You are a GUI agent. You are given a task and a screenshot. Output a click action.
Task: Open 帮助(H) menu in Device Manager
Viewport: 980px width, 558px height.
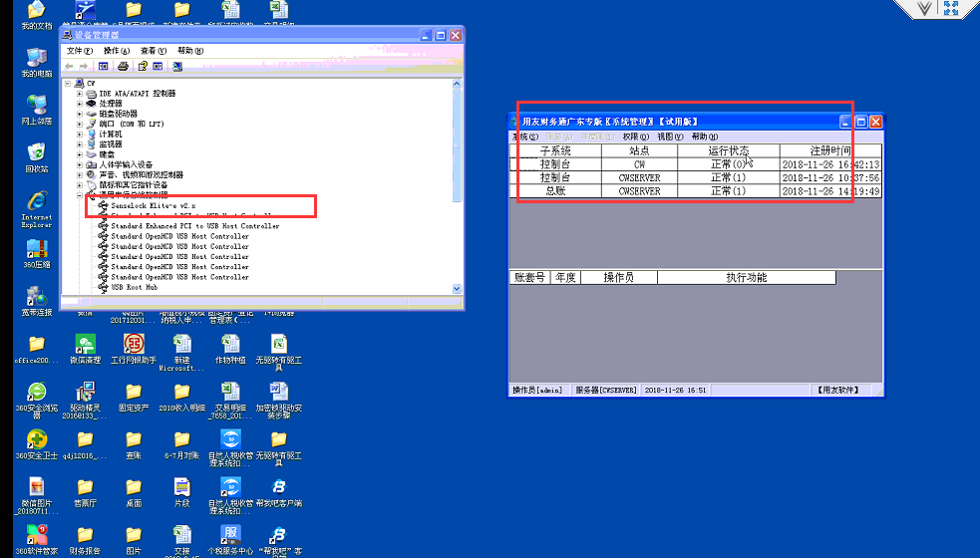coord(190,51)
